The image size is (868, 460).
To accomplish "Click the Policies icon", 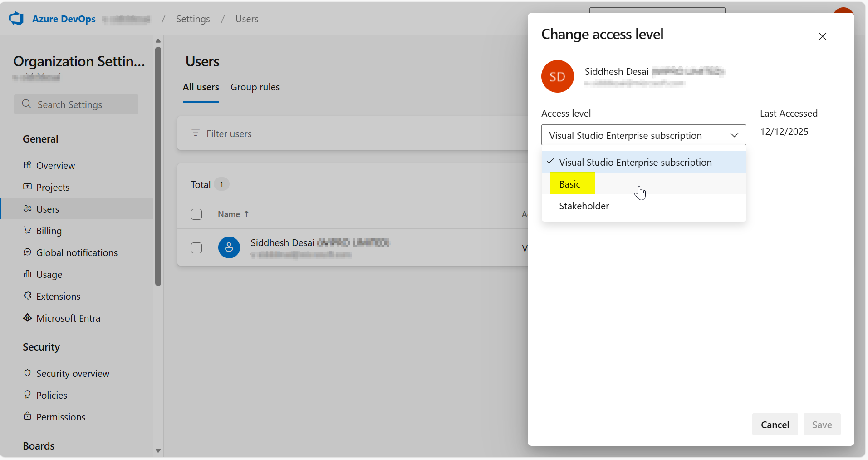I will coord(28,395).
